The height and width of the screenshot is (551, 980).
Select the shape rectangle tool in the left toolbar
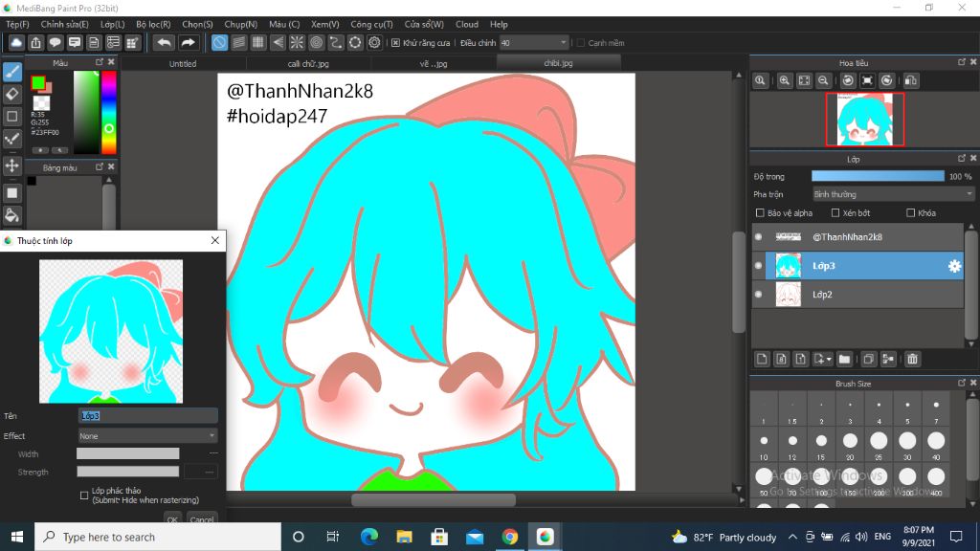(11, 116)
